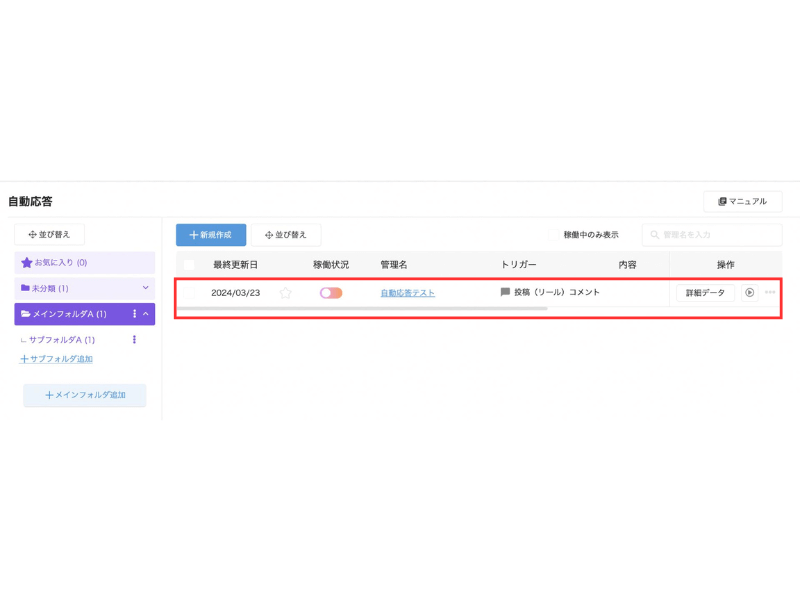This screenshot has height=600, width=800.
Task: Click the 管理名 column header
Action: click(x=394, y=265)
